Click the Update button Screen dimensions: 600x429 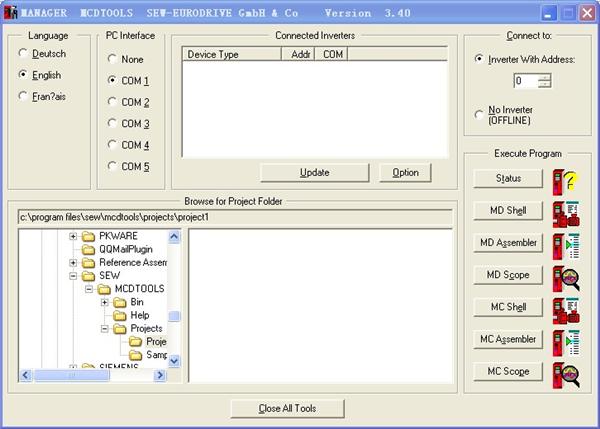315,173
